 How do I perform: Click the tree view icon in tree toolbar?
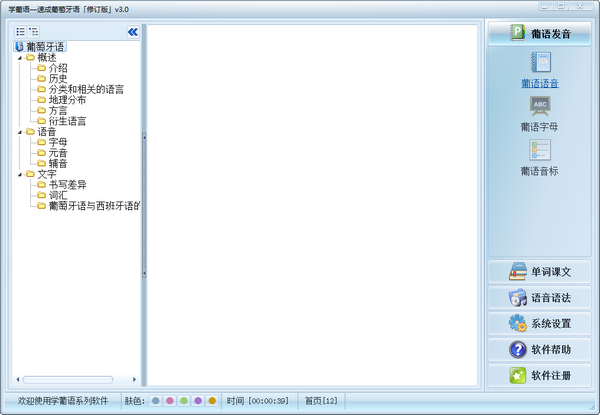pyautogui.click(x=33, y=32)
